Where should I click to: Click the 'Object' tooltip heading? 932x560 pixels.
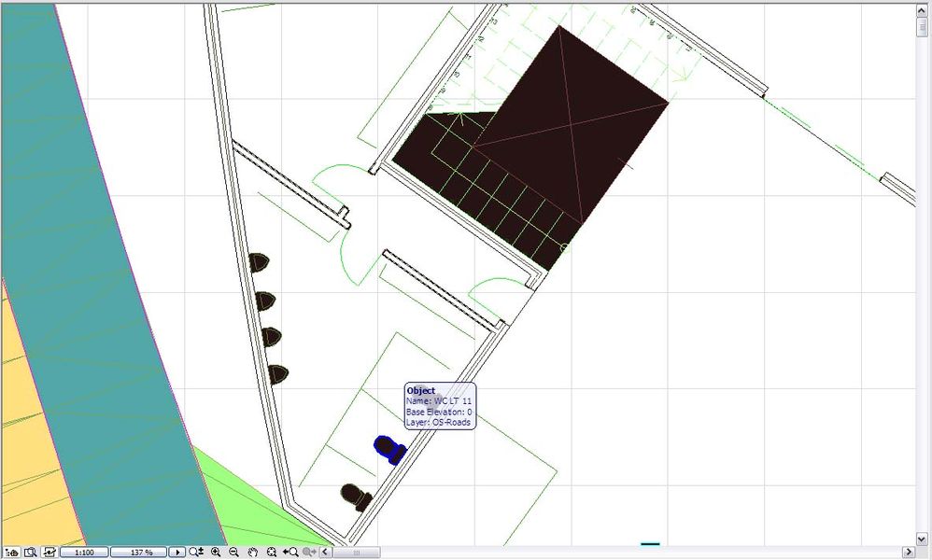pyautogui.click(x=421, y=391)
